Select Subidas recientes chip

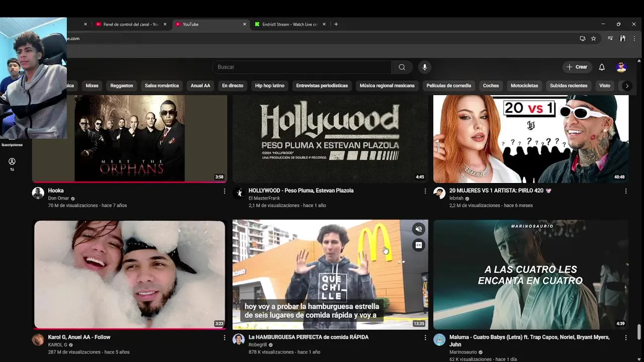coord(569,85)
